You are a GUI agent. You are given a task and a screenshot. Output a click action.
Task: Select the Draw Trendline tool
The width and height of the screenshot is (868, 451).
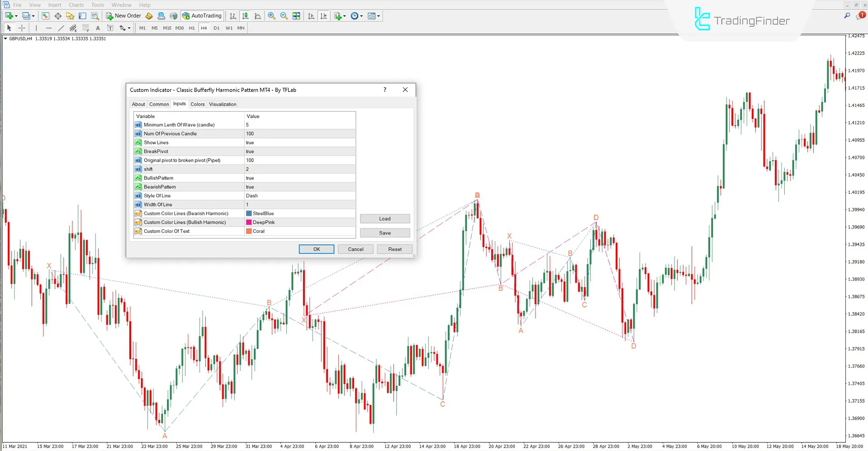pos(61,28)
